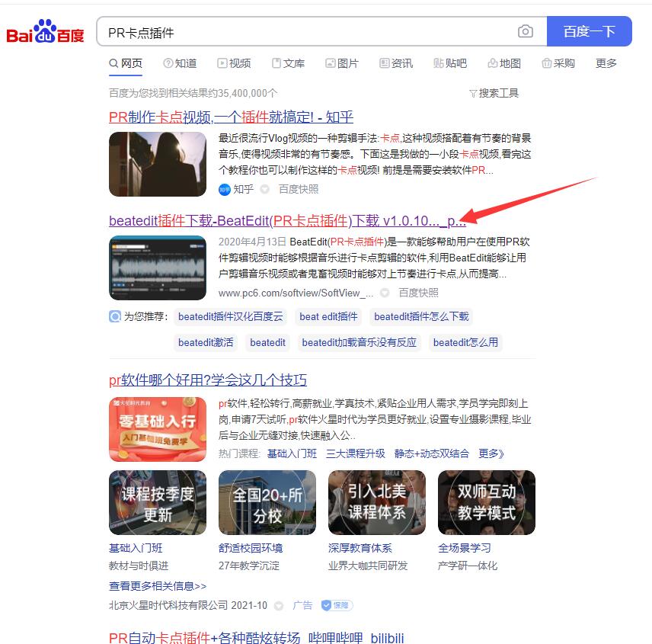Open the 全场景学习 link
This screenshot has width=652, height=644.
[x=465, y=548]
